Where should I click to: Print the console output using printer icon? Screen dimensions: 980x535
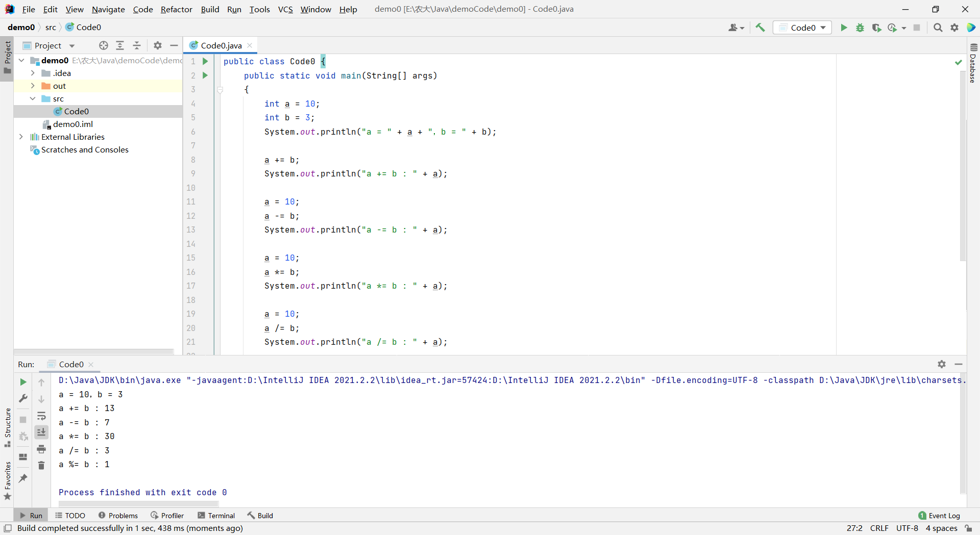click(41, 449)
